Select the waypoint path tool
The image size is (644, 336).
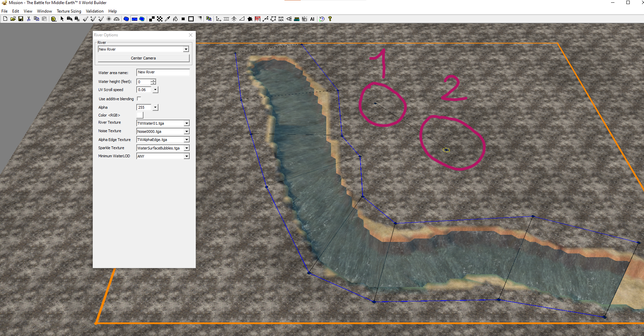(x=265, y=19)
